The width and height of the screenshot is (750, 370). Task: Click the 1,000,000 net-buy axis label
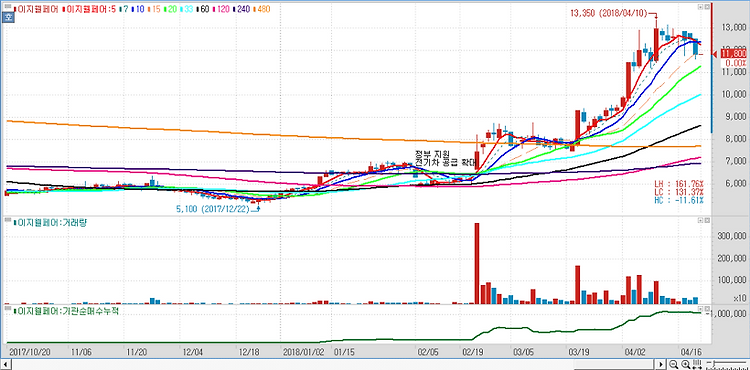(728, 314)
